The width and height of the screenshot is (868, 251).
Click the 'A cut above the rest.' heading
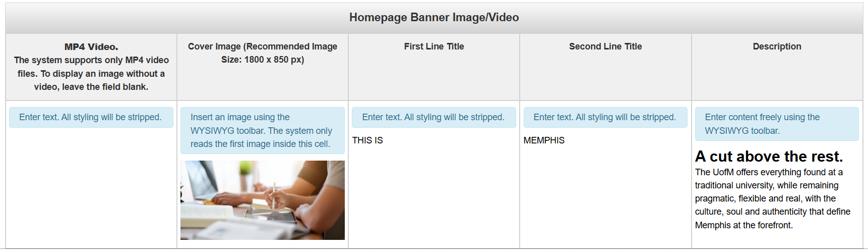point(769,157)
